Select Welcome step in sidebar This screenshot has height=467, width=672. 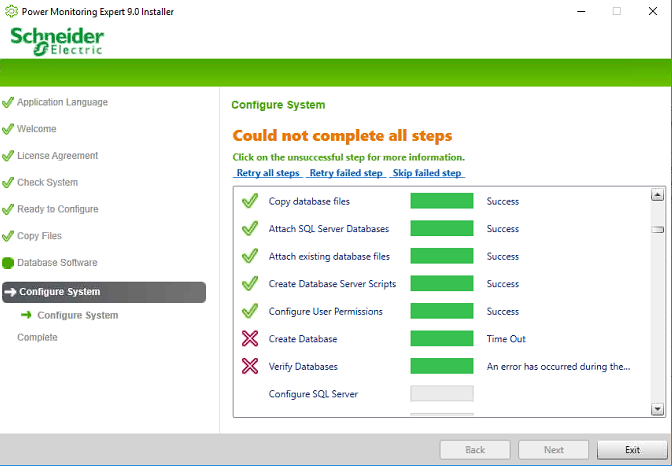[36, 129]
